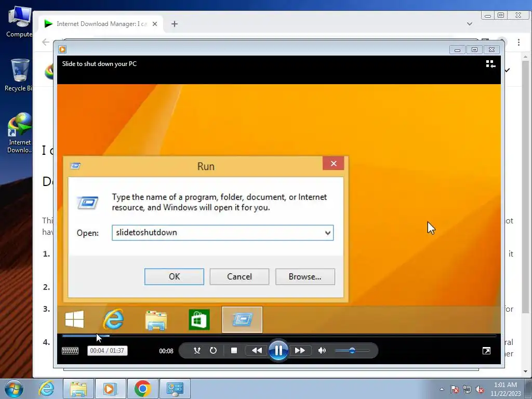
Task: Open a new Chrome tab
Action: [x=175, y=24]
